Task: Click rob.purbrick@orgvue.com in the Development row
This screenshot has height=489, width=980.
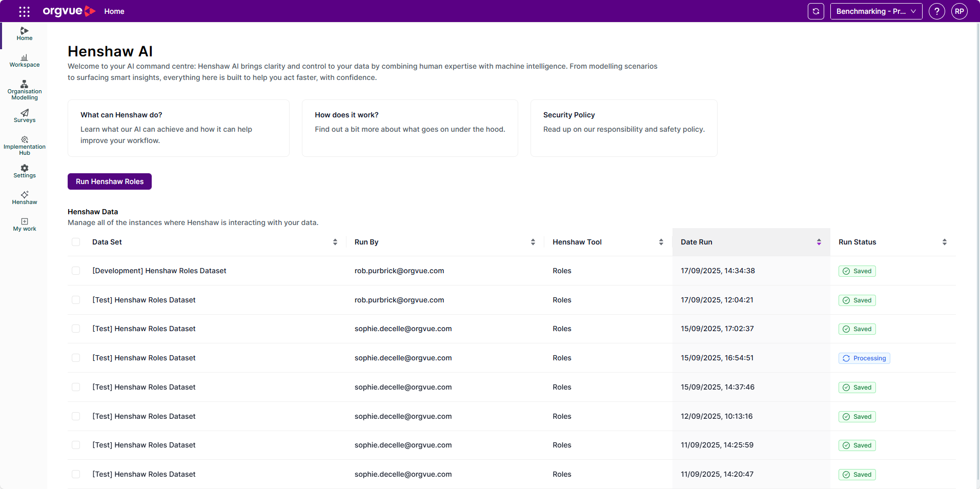Action: 399,271
